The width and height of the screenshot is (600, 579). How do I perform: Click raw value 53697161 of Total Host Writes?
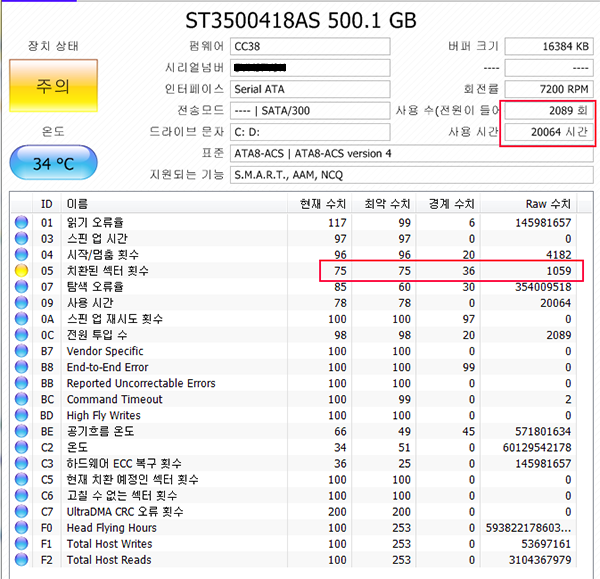coord(546,544)
